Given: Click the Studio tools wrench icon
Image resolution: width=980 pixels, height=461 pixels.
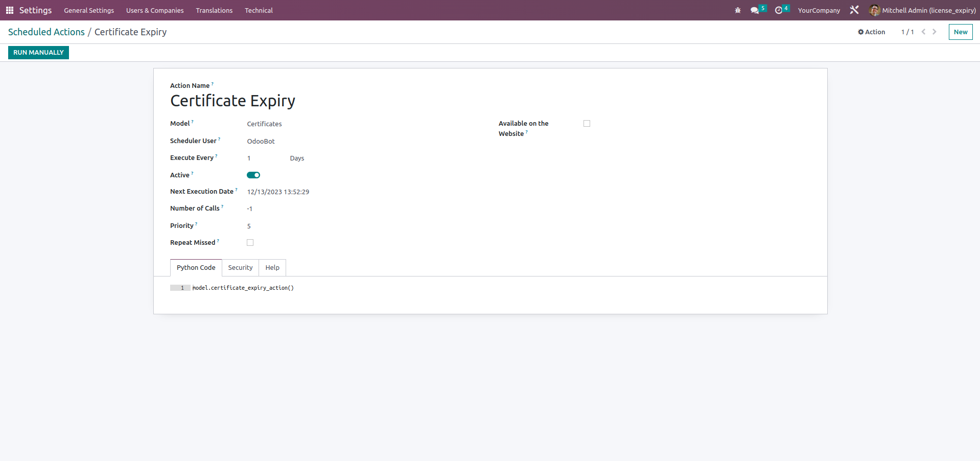Looking at the screenshot, I should tap(854, 10).
